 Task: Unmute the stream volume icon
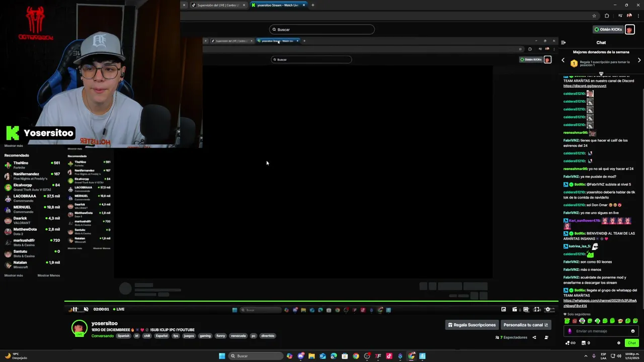86,309
